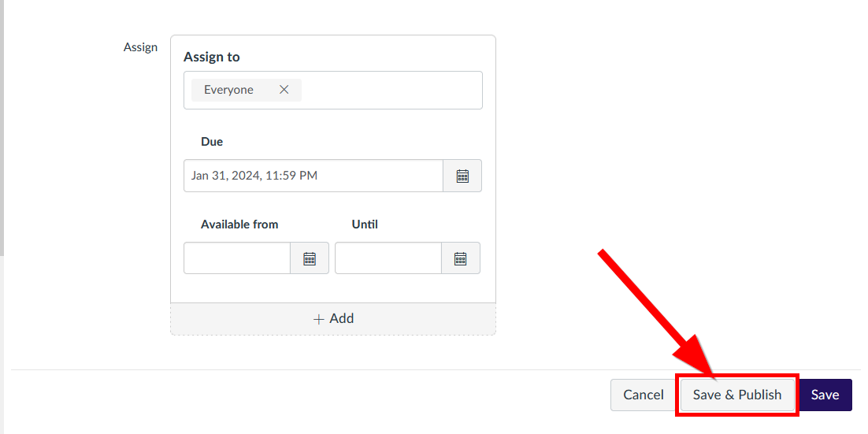Click the plus icon beside Add
This screenshot has width=868, height=434.
(x=318, y=320)
